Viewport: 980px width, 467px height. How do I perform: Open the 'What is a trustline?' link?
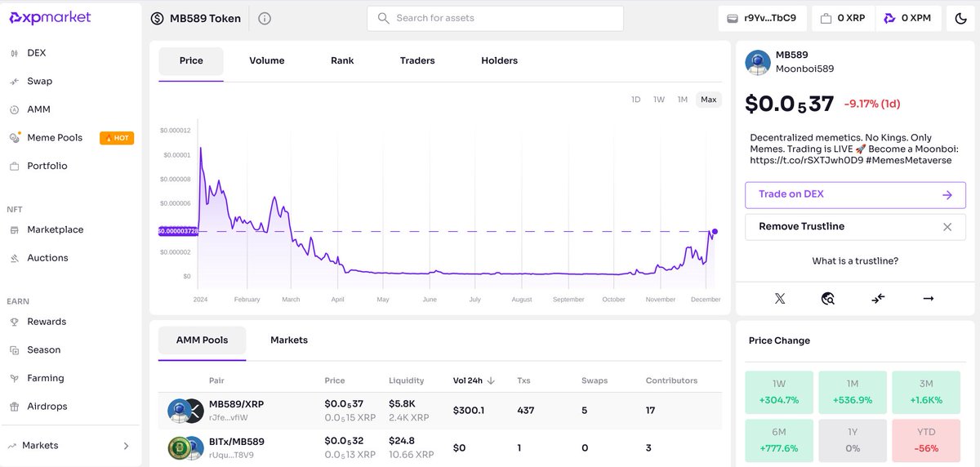(x=855, y=261)
